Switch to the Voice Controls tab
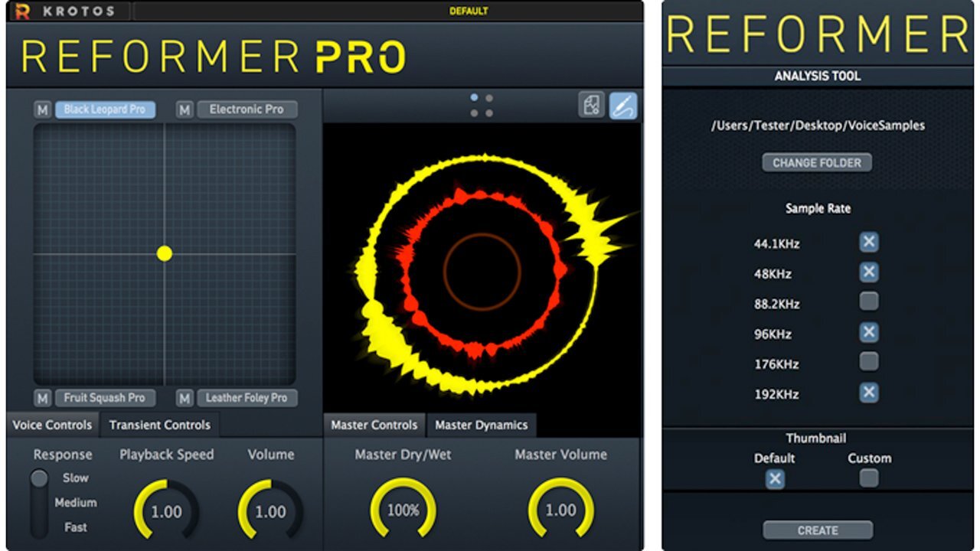Viewport: 980px width, 551px height. pos(52,425)
